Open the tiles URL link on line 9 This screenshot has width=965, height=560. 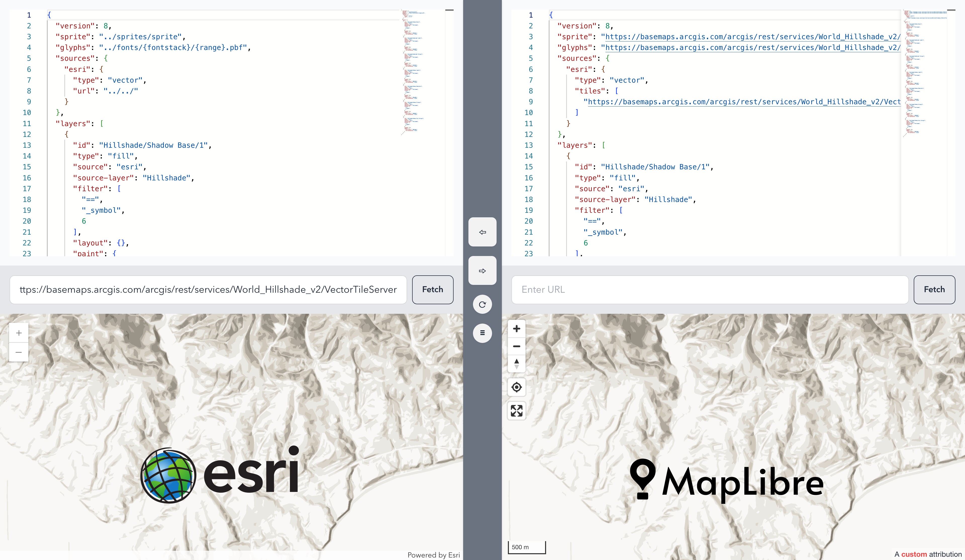(743, 102)
